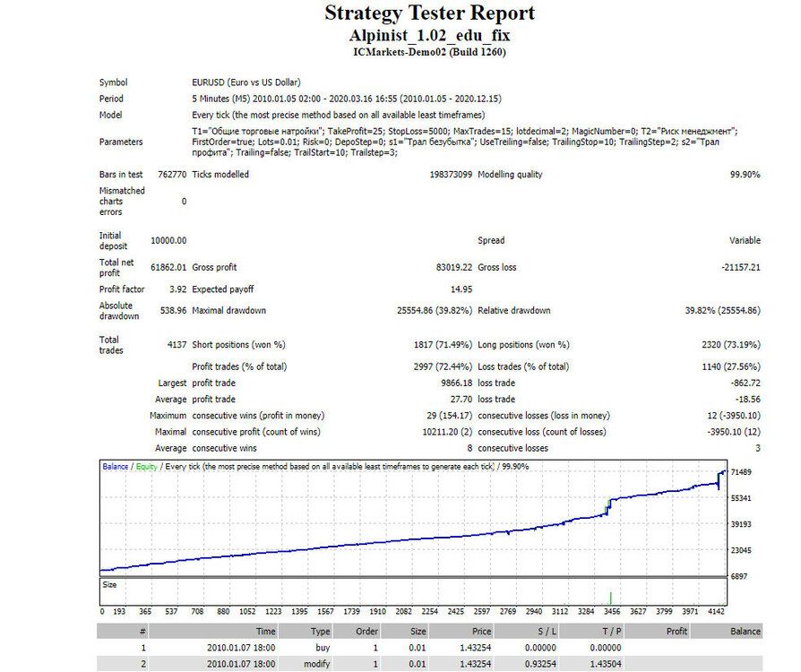Image resolution: width=801 pixels, height=672 pixels.
Task: Click Average consecutive wins value 8
Action: pyautogui.click(x=469, y=449)
